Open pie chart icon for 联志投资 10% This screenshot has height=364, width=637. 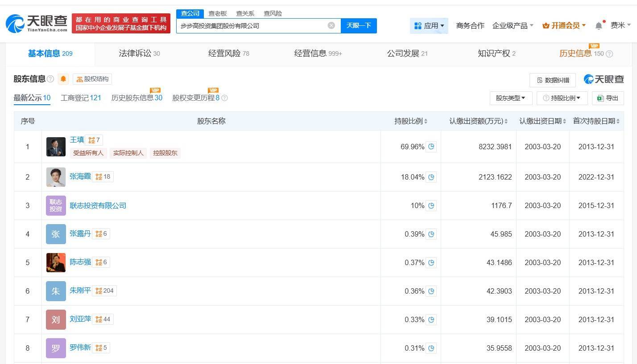[431, 205]
